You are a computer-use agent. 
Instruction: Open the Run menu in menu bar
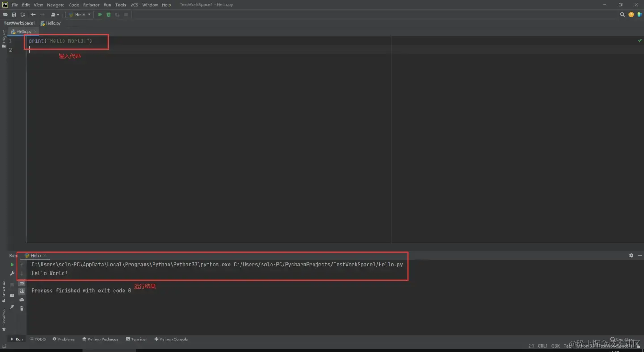coord(107,5)
